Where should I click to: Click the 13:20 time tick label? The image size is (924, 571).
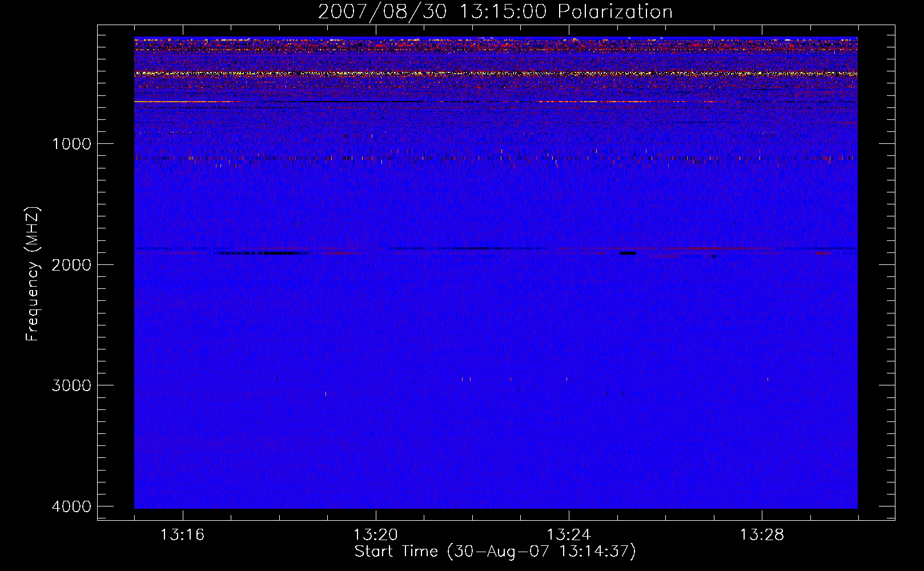coord(375,534)
